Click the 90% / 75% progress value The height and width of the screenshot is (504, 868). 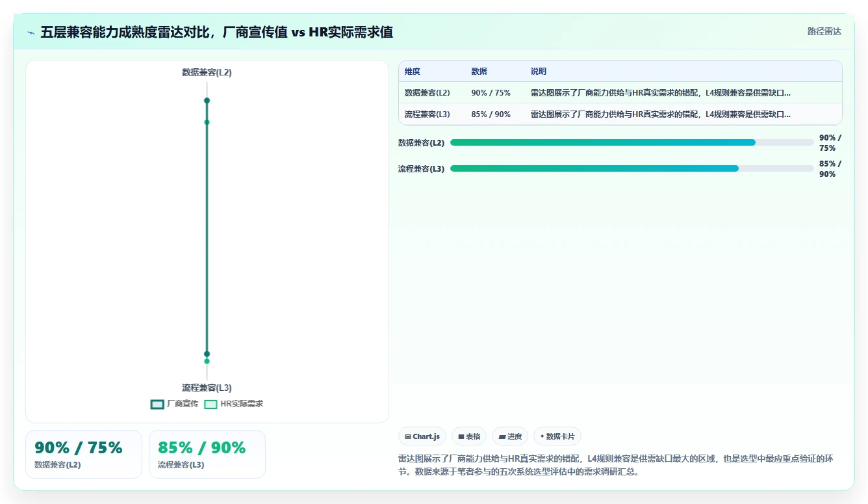coord(830,143)
